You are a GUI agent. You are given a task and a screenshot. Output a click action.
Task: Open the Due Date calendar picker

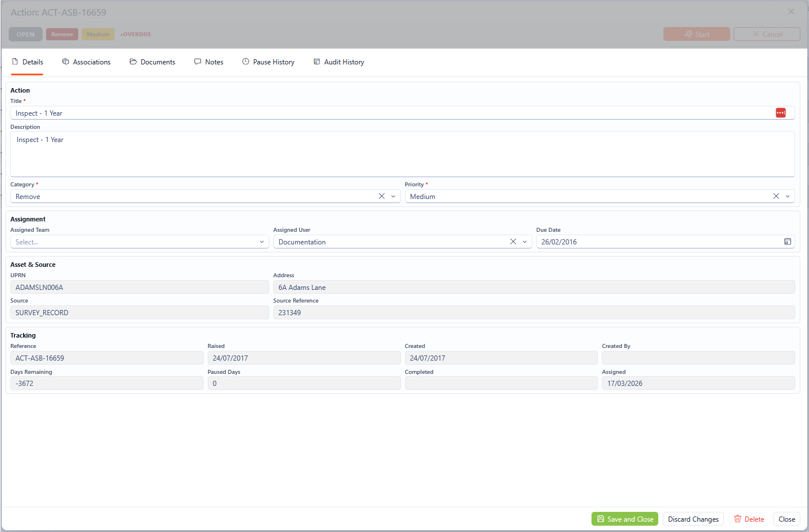pos(787,242)
